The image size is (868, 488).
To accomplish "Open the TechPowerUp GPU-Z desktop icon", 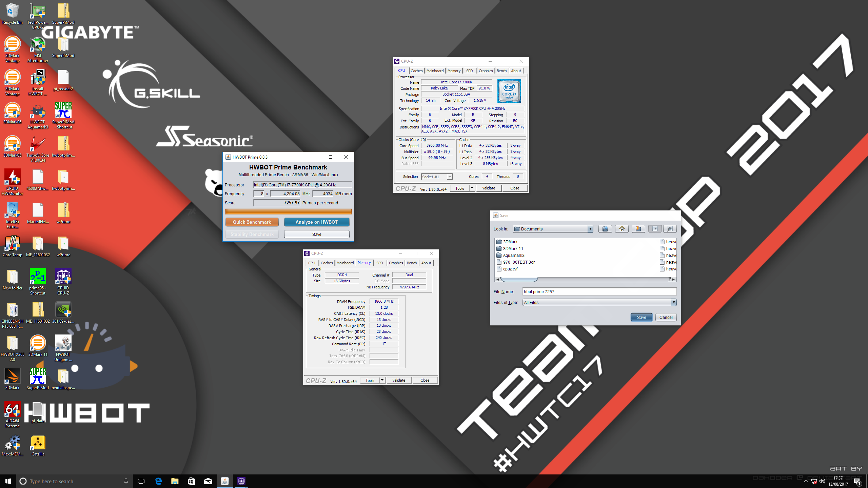I will [38, 16].
